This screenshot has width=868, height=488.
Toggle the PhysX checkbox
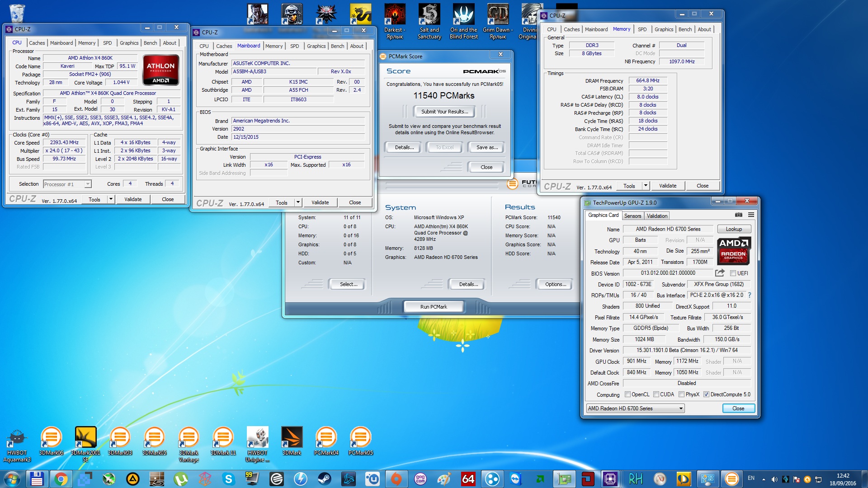[x=681, y=394]
